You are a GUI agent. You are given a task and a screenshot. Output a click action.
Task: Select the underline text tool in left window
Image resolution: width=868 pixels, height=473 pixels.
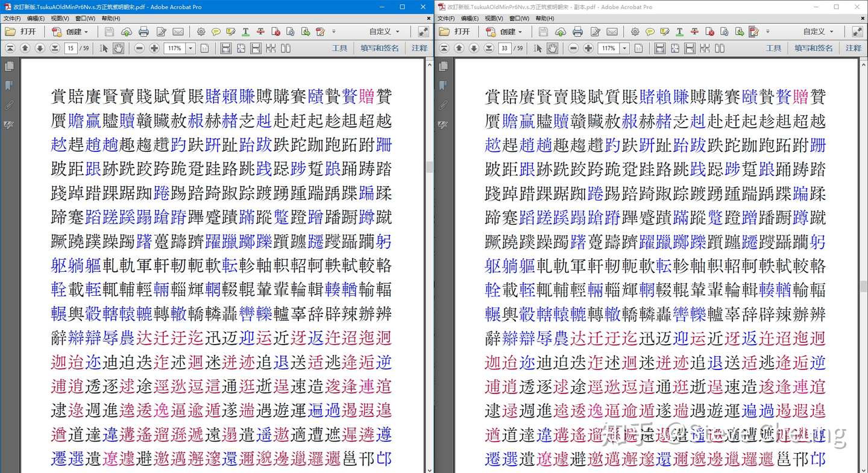click(246, 32)
